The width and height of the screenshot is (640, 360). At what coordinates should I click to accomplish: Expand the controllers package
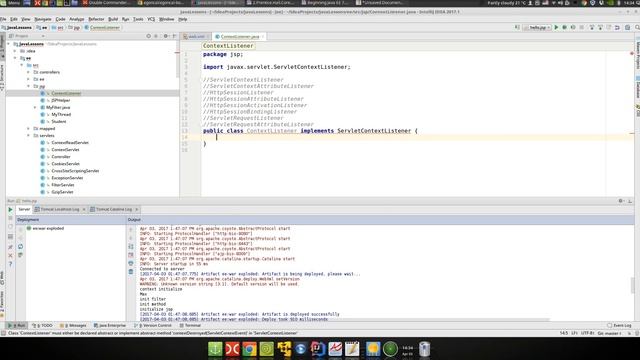29,72
